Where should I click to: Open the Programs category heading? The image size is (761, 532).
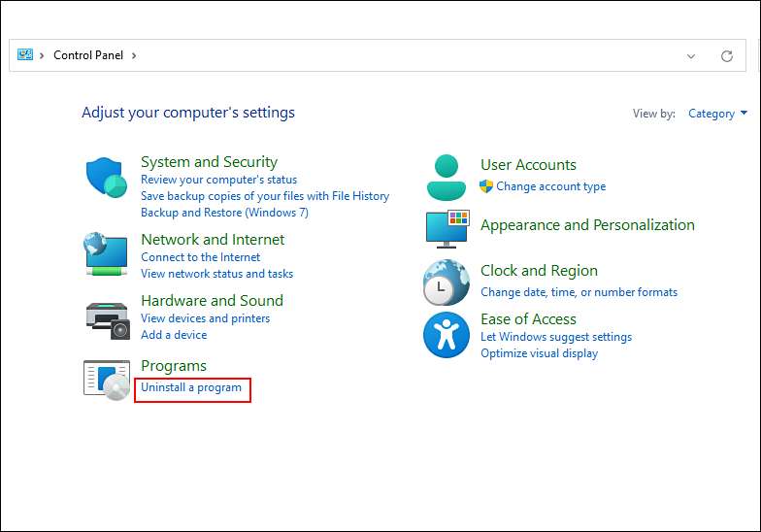click(174, 366)
